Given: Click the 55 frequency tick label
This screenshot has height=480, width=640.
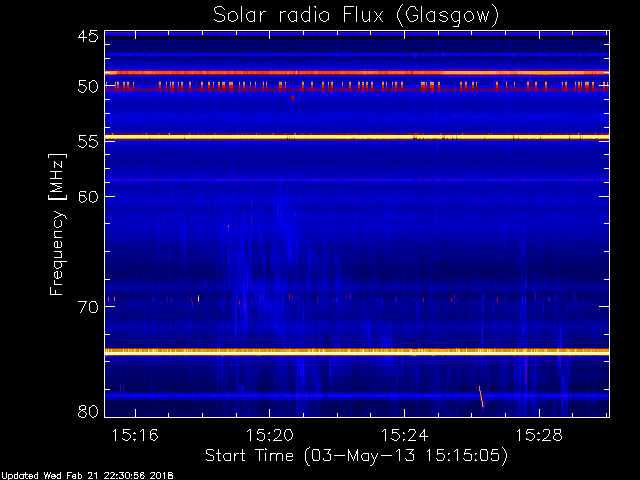Looking at the screenshot, I should point(88,142).
